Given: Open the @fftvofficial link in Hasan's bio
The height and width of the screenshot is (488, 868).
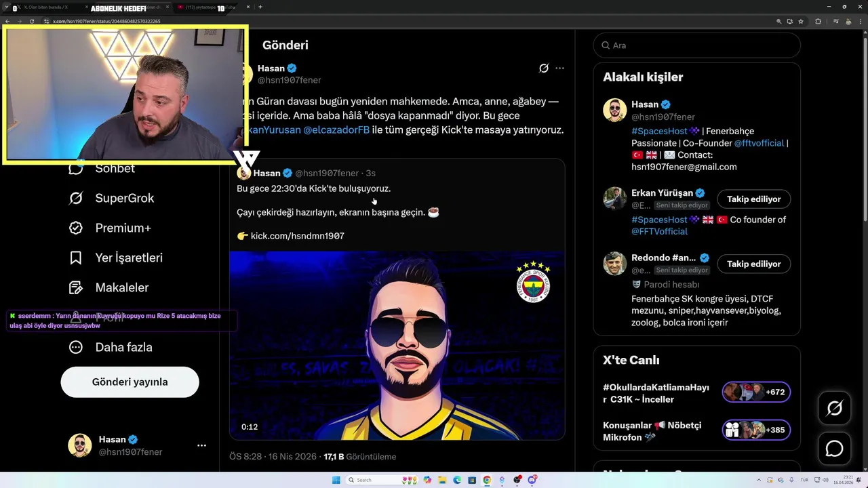Looking at the screenshot, I should pyautogui.click(x=759, y=143).
